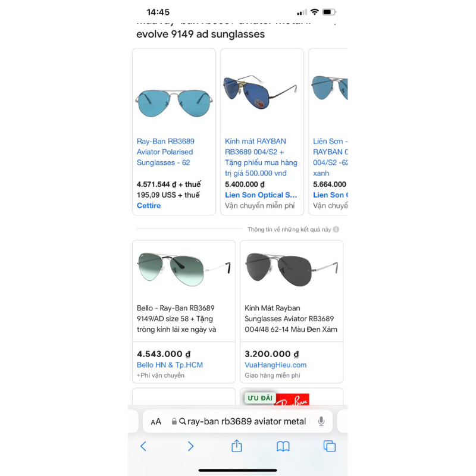Viewport: 476px width, 476px height.
Task: Select the black lens aviator image
Action: click(292, 270)
